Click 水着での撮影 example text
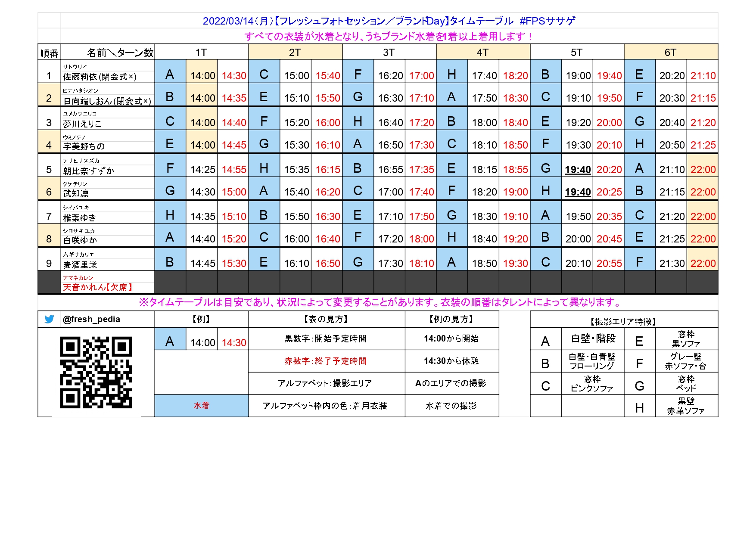756x534 pixels. (x=451, y=406)
